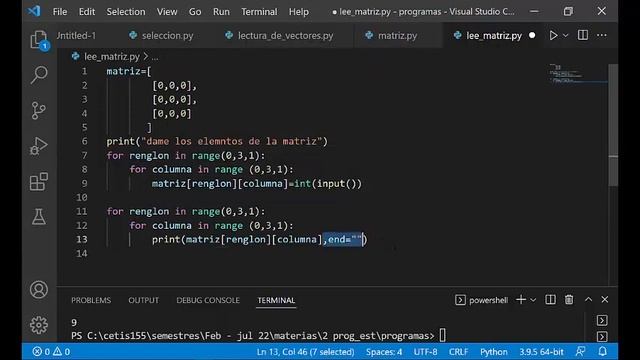Split the editor right
Viewport: 640px width, 360px height.
coord(583,36)
